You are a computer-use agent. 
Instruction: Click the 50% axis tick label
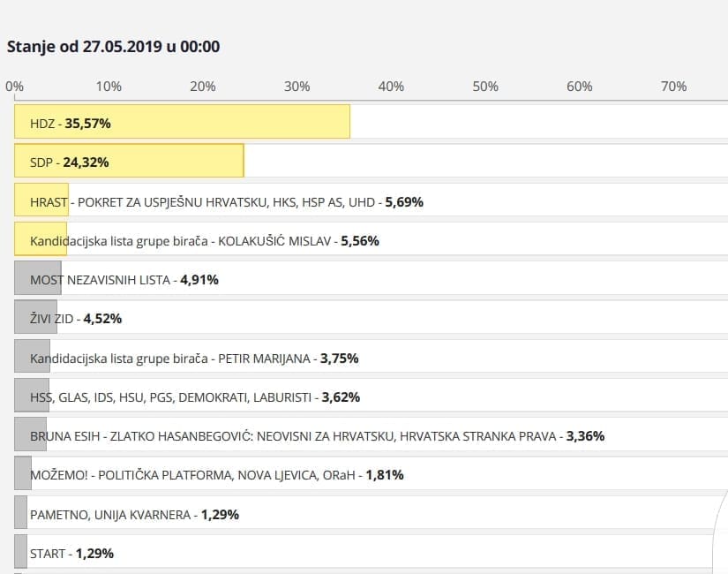[485, 87]
